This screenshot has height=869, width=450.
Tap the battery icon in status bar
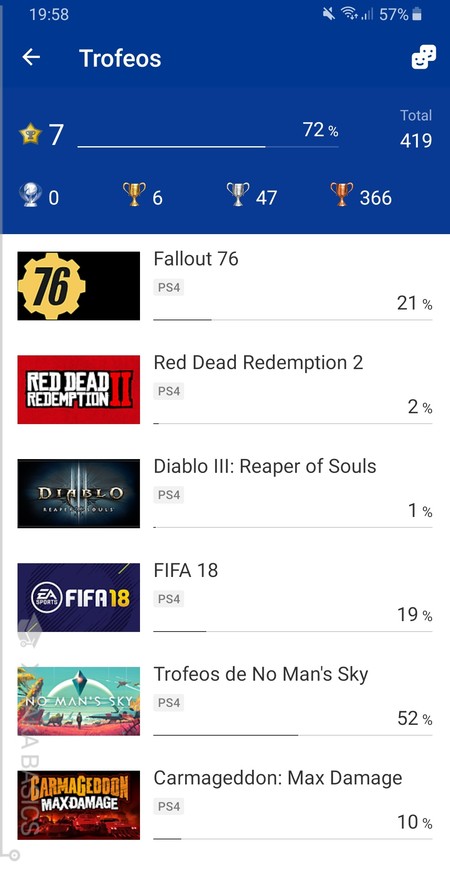point(417,14)
